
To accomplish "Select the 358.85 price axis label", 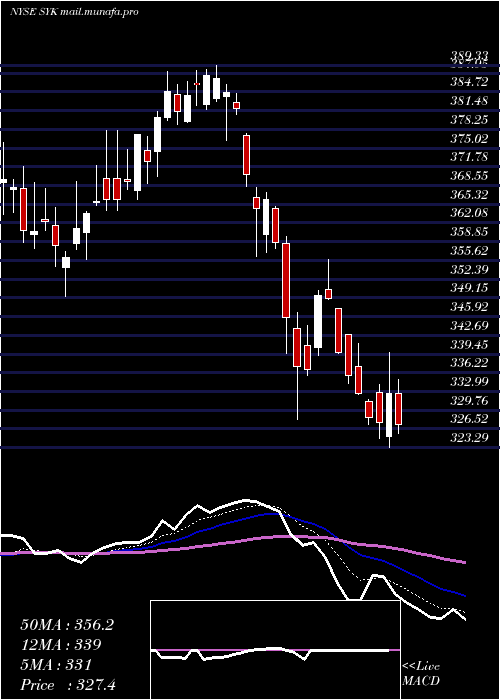I will click(x=469, y=232).
